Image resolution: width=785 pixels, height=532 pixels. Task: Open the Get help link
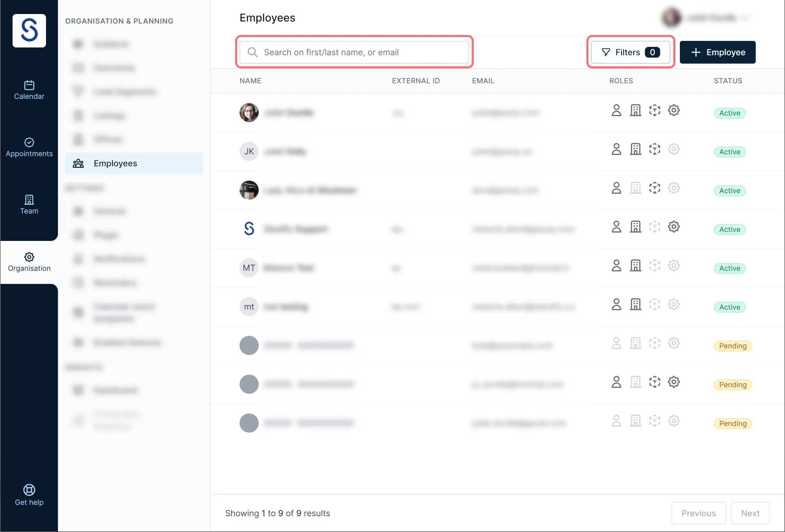(x=29, y=495)
